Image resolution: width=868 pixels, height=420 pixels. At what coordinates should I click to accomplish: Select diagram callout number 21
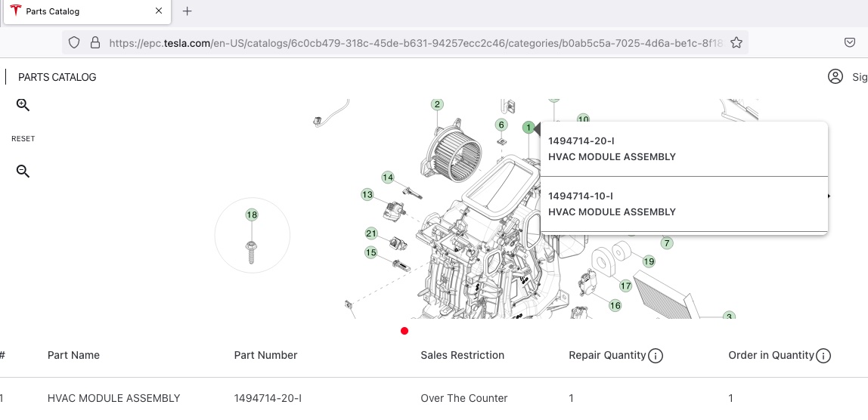371,233
